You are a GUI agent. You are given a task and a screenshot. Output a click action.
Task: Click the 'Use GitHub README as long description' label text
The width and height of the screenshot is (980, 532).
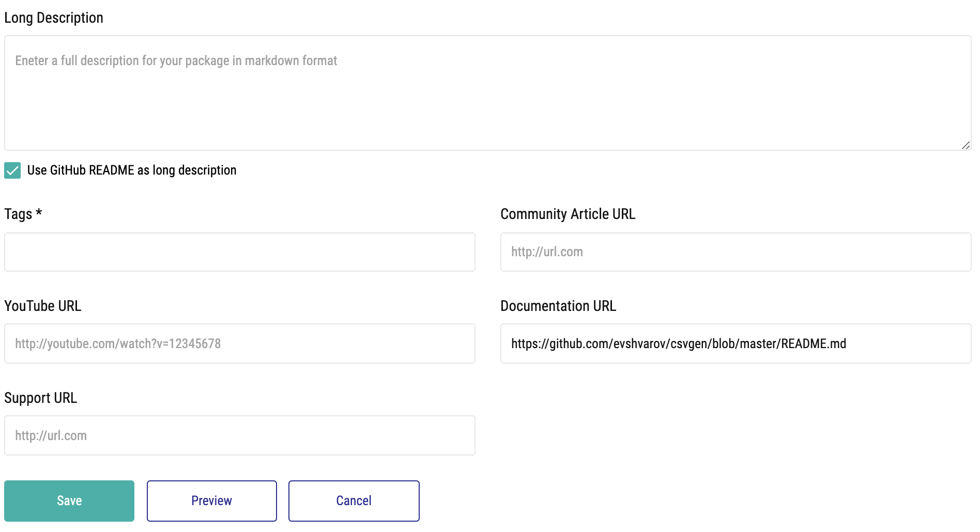[x=132, y=170]
